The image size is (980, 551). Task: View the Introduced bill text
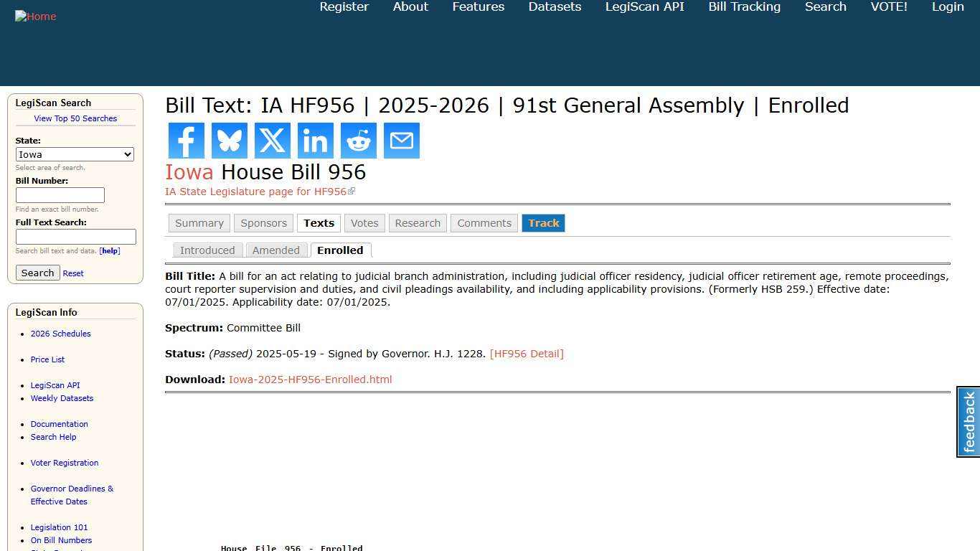[207, 250]
